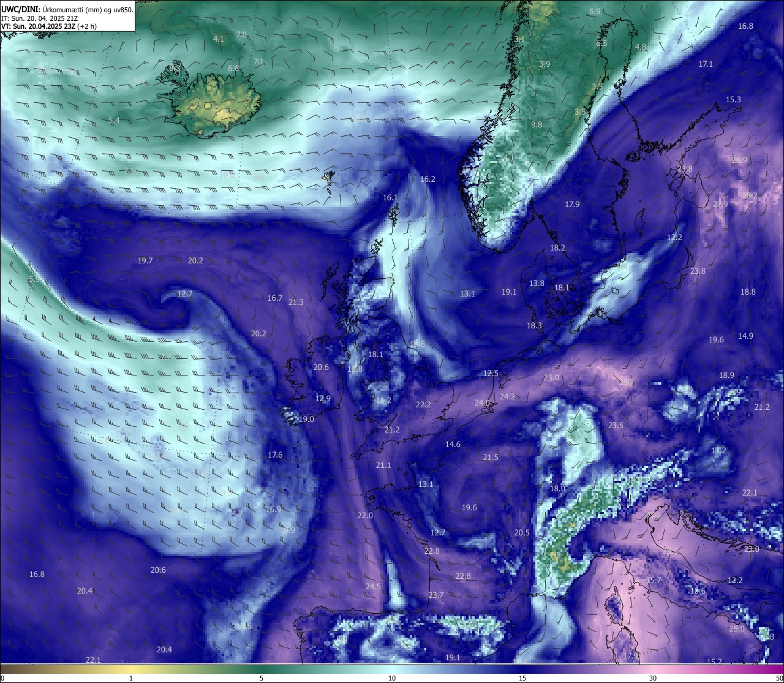Click the 21.3 map value
This screenshot has width=784, height=683.
[296, 303]
